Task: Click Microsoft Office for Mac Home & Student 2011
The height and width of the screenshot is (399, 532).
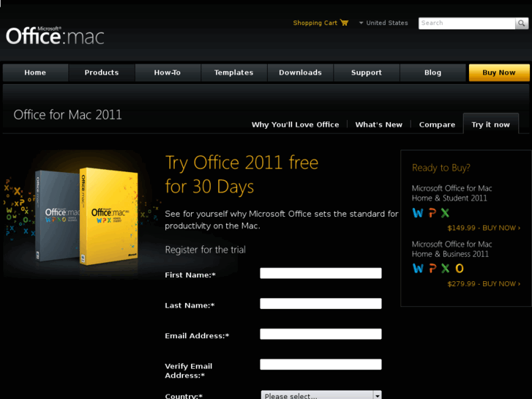Action: (452, 193)
